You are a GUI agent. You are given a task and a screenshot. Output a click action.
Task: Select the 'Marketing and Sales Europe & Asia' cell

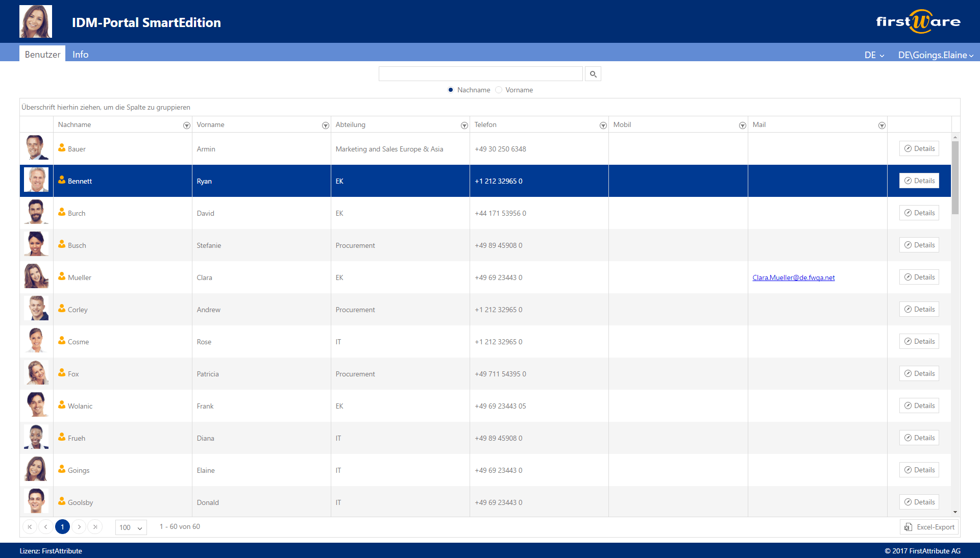tap(400, 149)
